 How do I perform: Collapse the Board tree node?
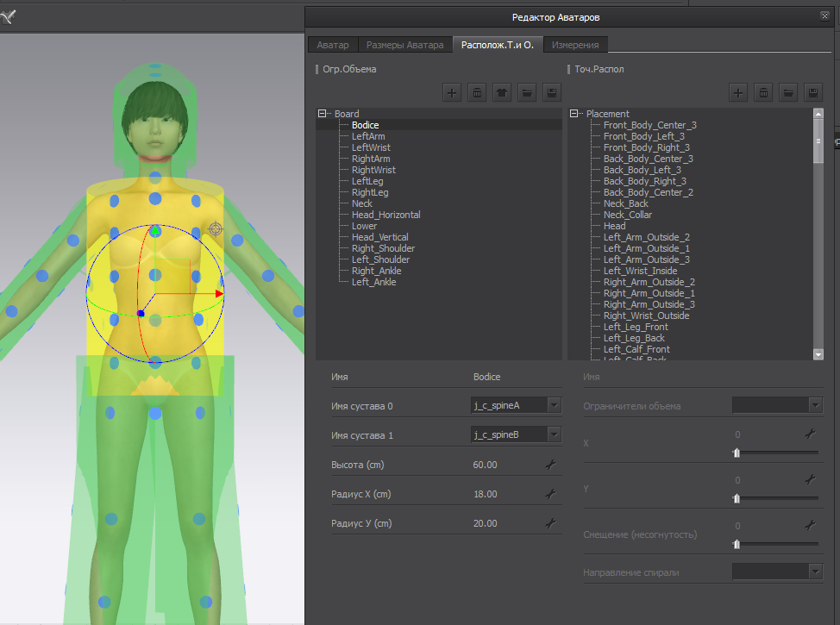pyautogui.click(x=323, y=114)
